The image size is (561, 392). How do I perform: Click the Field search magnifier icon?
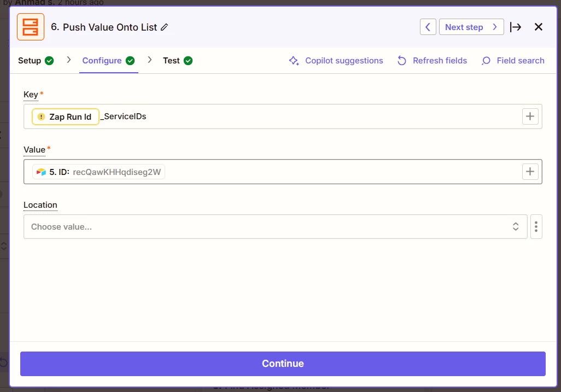pos(486,61)
